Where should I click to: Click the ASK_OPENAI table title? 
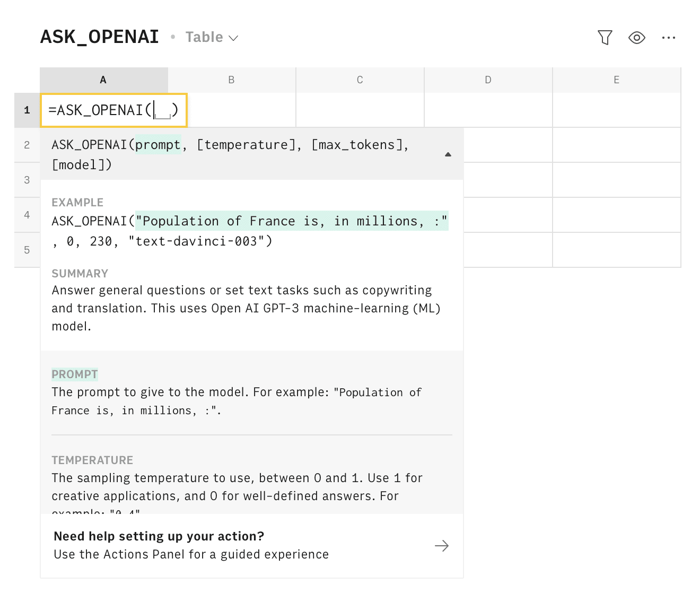99,37
